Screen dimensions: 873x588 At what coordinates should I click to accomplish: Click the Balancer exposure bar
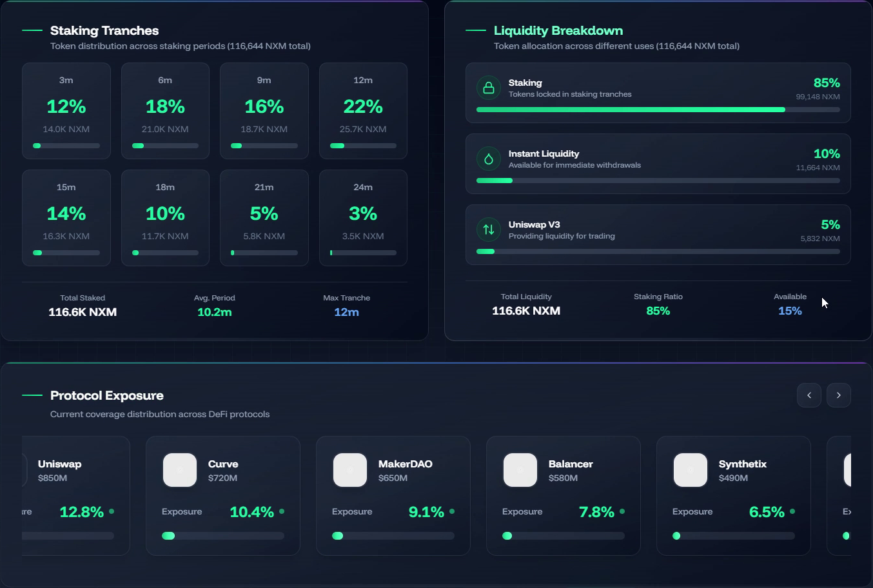point(564,536)
